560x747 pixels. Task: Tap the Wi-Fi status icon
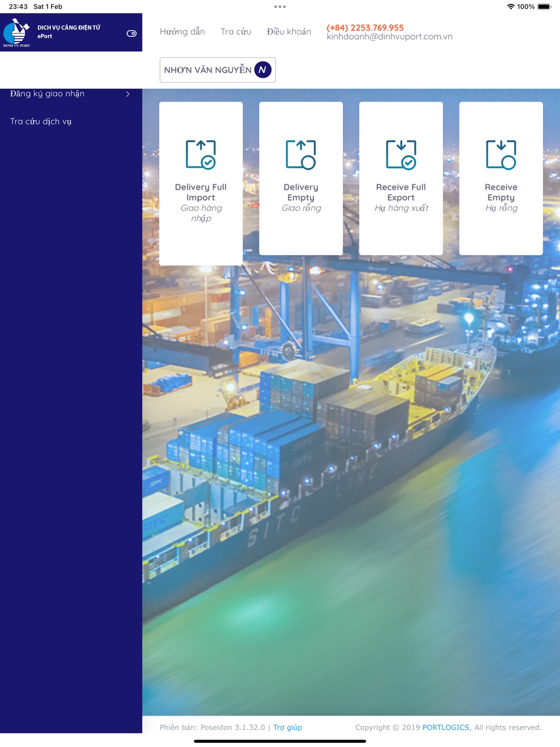click(511, 6)
